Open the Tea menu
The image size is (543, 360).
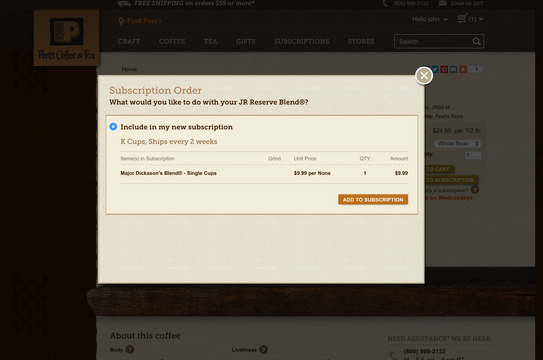click(x=211, y=42)
